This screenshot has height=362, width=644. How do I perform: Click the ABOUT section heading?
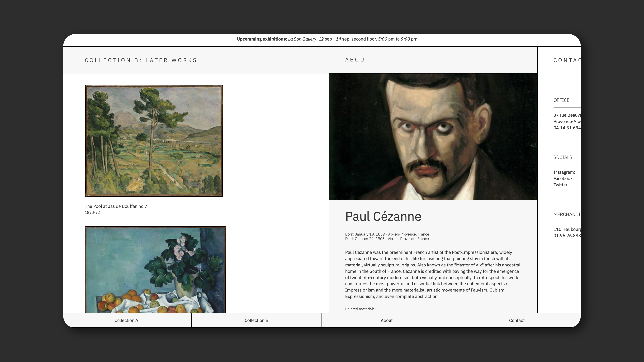[x=357, y=60]
